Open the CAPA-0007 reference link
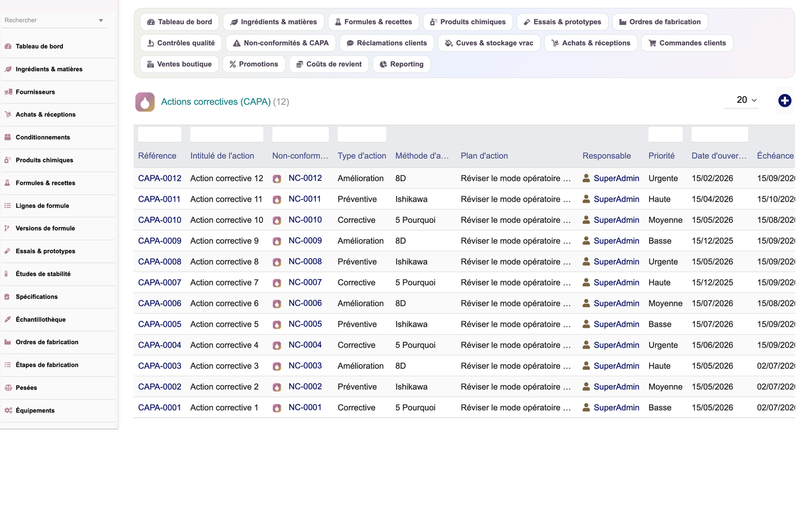This screenshot has height=507, width=812. click(160, 282)
